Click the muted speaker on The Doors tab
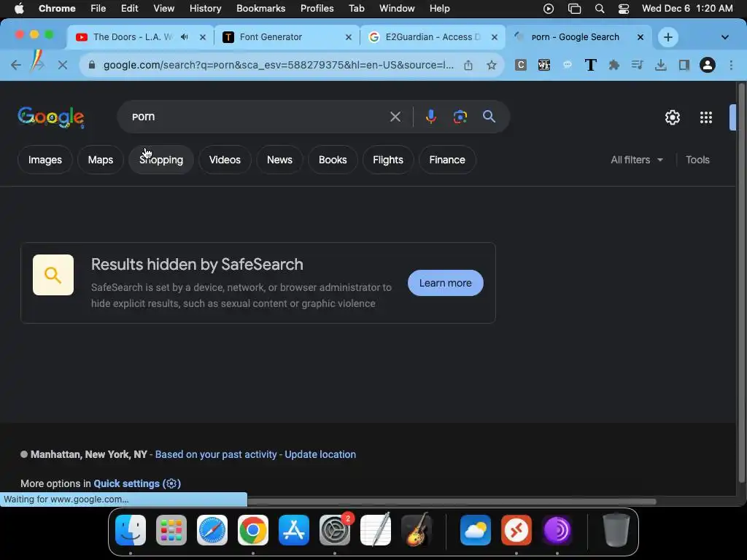Viewport: 747px width, 560px height. point(185,37)
